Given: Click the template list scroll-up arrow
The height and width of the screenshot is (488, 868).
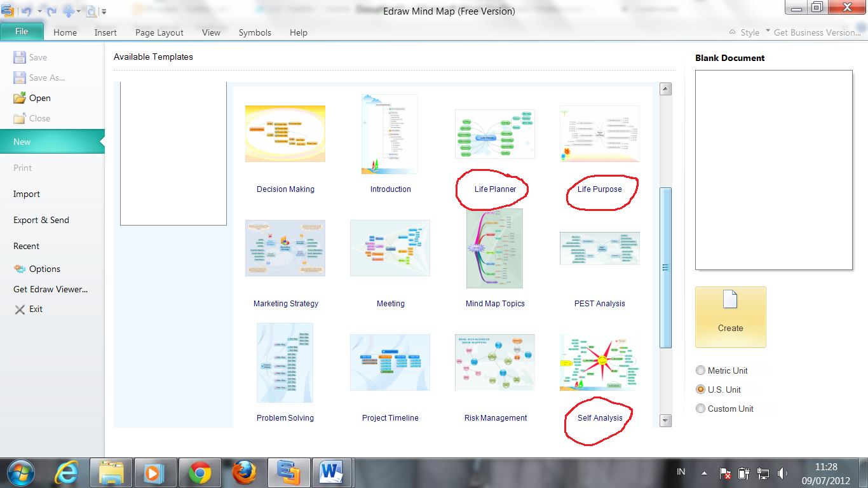Looking at the screenshot, I should coord(666,89).
